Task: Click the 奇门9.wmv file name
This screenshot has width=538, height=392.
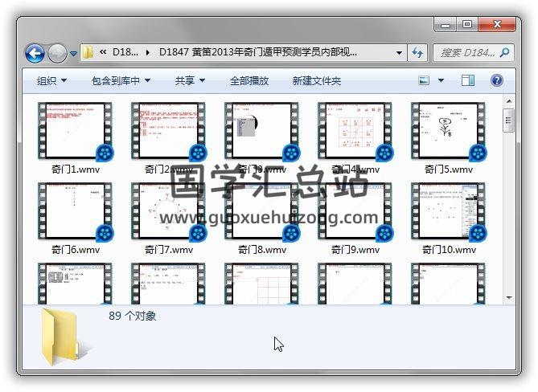Action: click(x=355, y=250)
